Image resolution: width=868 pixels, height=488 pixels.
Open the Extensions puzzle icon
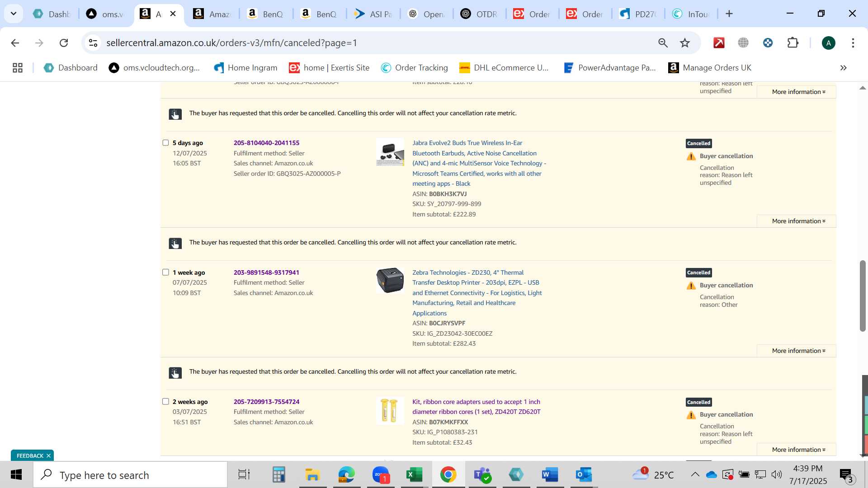pyautogui.click(x=793, y=43)
